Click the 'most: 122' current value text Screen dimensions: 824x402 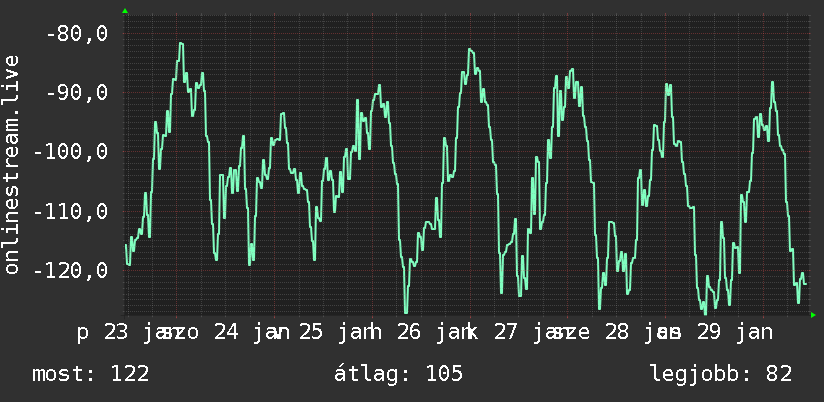[90, 374]
